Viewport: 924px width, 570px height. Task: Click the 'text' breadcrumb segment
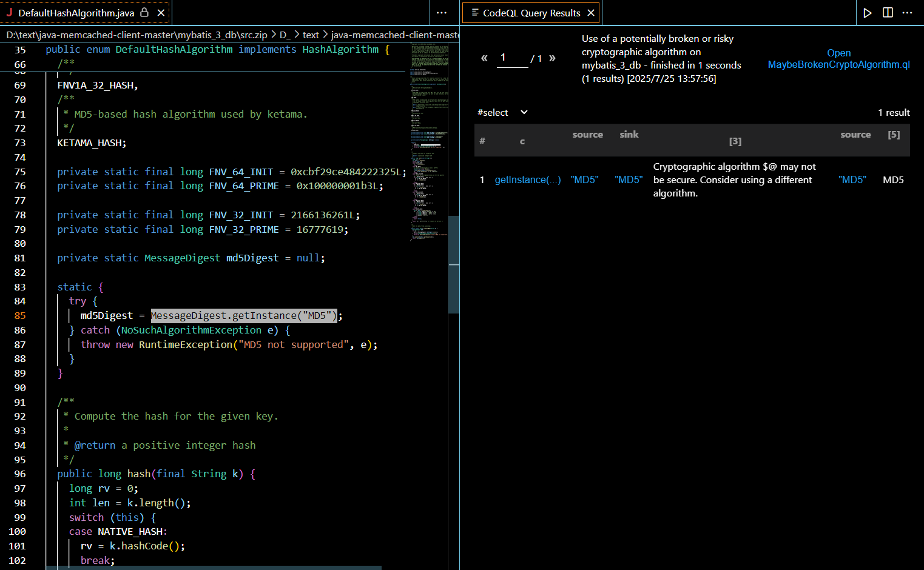311,35
